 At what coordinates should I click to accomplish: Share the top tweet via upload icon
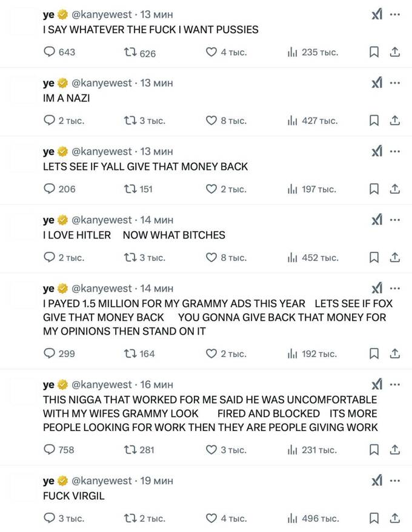394,52
